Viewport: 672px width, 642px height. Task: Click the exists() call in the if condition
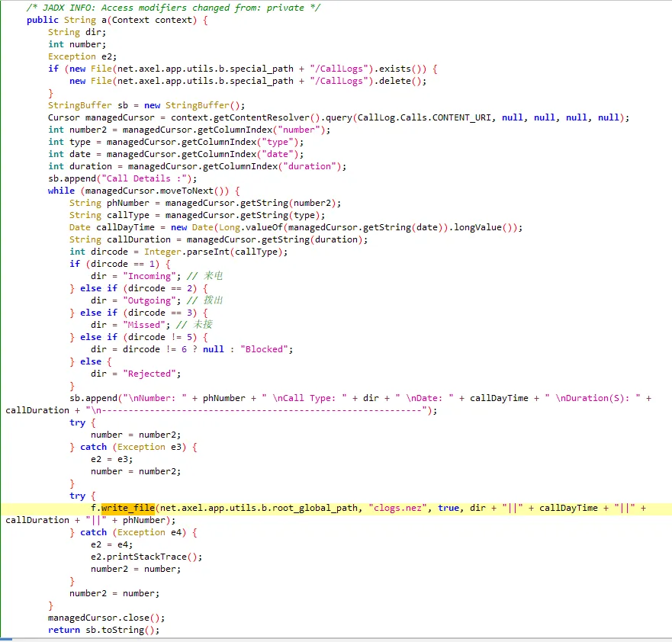[400, 69]
